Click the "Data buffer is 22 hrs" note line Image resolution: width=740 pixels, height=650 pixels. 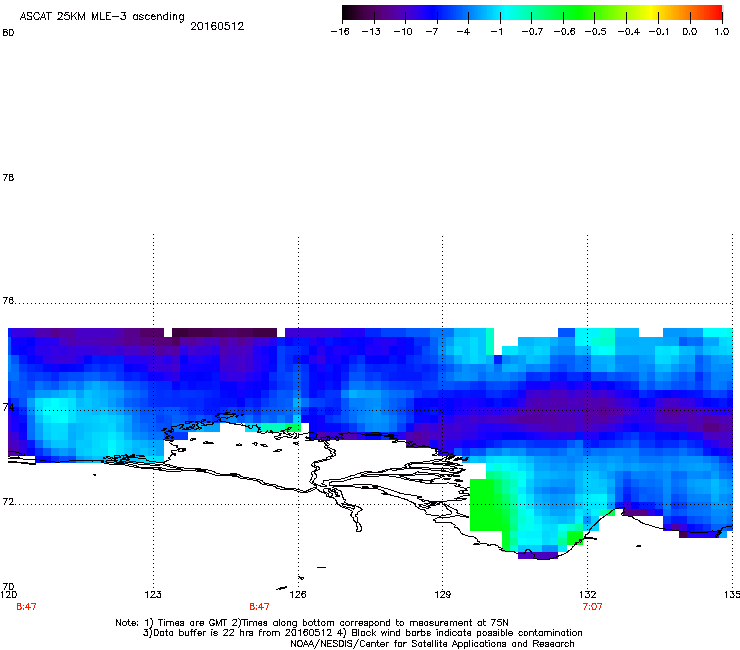point(362,633)
